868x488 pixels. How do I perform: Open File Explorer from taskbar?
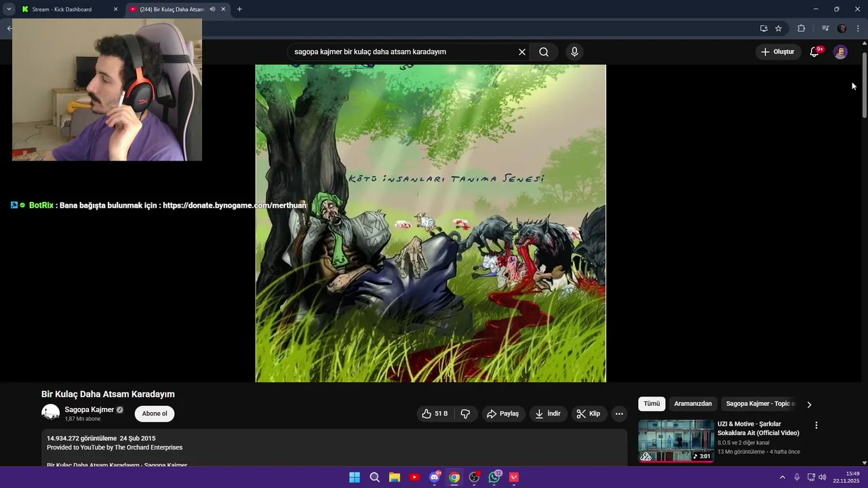point(395,477)
